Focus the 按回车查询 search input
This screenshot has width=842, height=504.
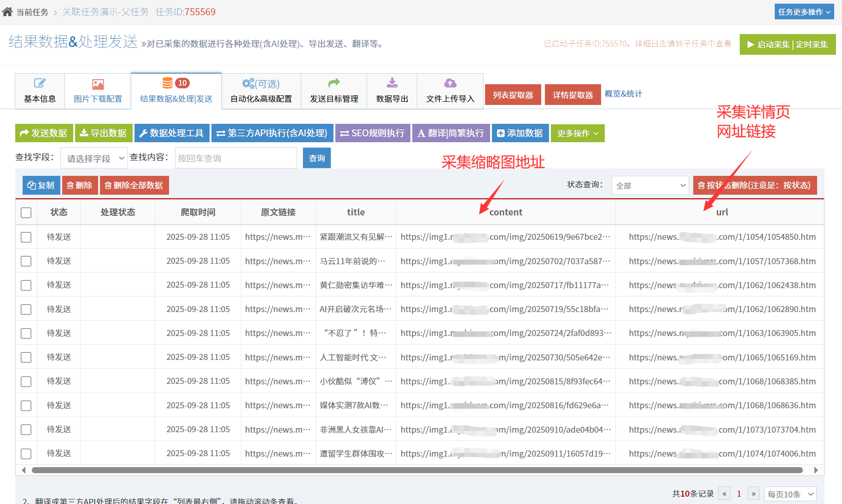(236, 158)
